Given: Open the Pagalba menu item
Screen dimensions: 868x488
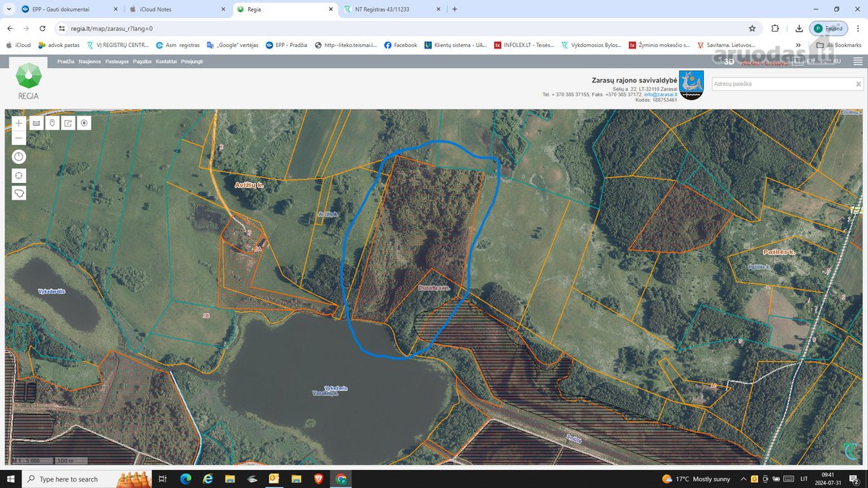Looking at the screenshot, I should 142,61.
